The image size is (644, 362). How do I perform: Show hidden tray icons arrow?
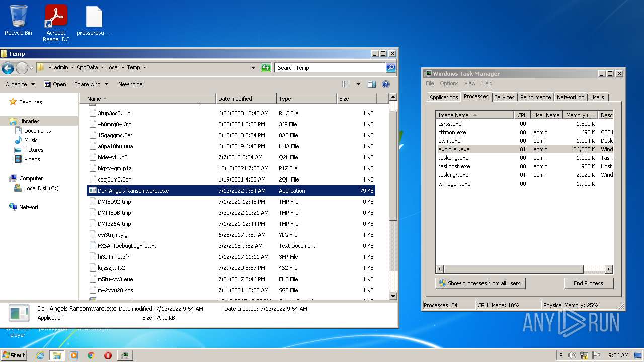coord(561,355)
